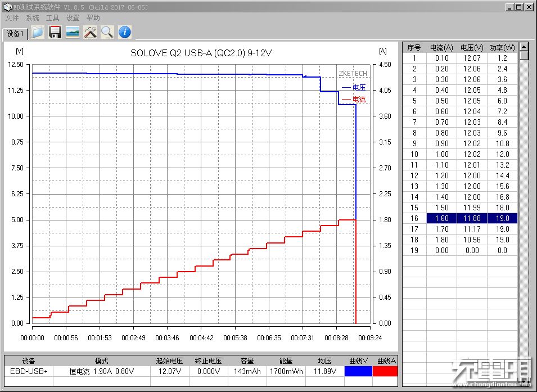Click the 能量 header in the status table
Screen dimensions: 537x392
pos(286,361)
